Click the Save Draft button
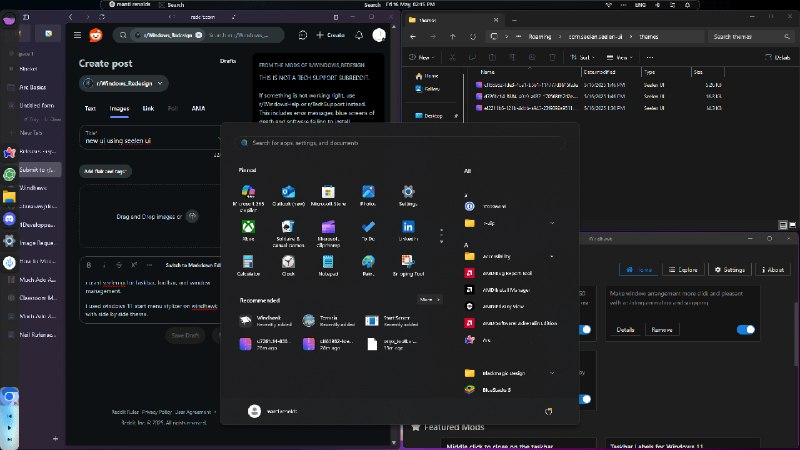The image size is (800, 450). pos(185,335)
